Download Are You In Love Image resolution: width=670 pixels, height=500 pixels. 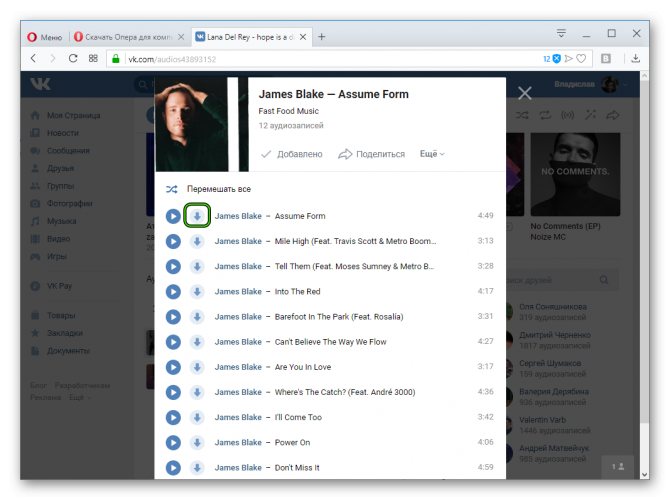tap(197, 368)
